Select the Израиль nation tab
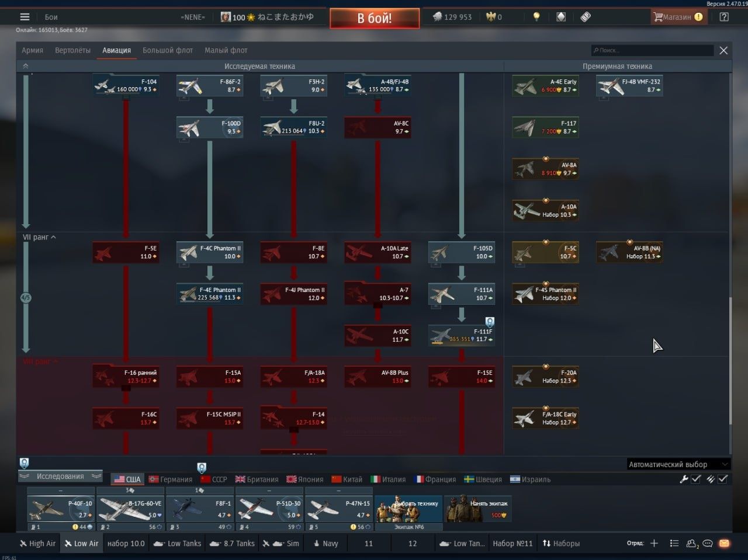This screenshot has height=560, width=748. coord(530,479)
